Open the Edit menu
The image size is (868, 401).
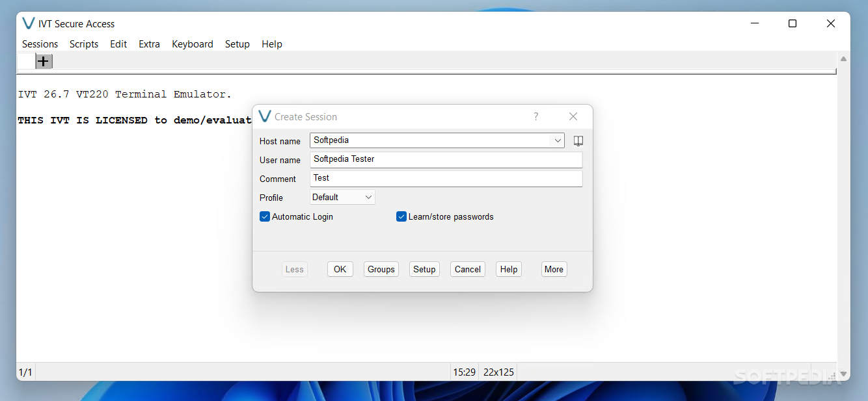118,44
